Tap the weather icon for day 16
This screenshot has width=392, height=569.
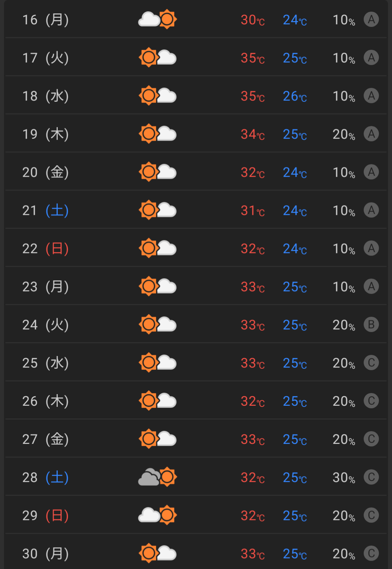(158, 19)
